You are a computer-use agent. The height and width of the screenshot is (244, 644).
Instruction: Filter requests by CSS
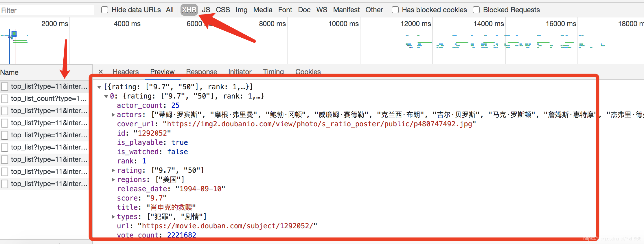tap(223, 10)
